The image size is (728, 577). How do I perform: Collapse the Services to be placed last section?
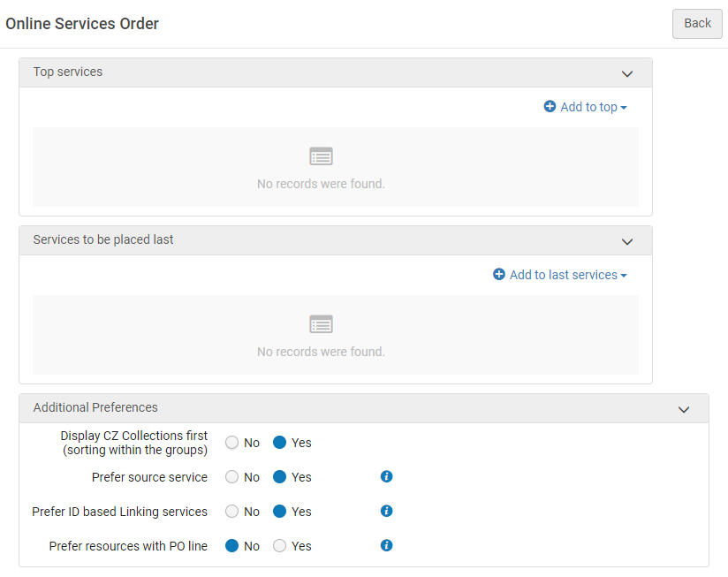627,241
